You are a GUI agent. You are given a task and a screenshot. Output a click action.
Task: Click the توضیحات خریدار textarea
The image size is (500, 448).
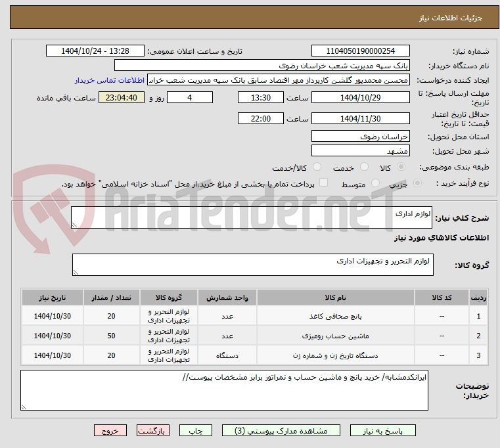[224, 390]
